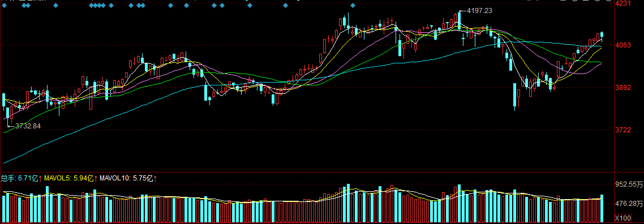
Task: Select the 4197.23 high price label
Action: coord(480,11)
